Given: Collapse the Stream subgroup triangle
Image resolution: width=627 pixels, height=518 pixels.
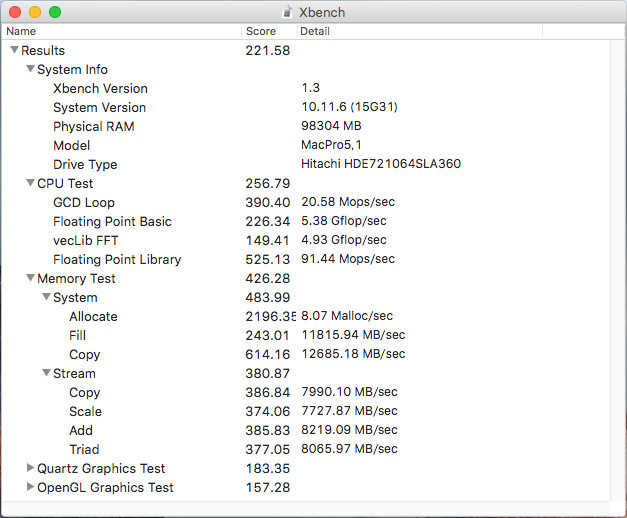Looking at the screenshot, I should tap(46, 373).
